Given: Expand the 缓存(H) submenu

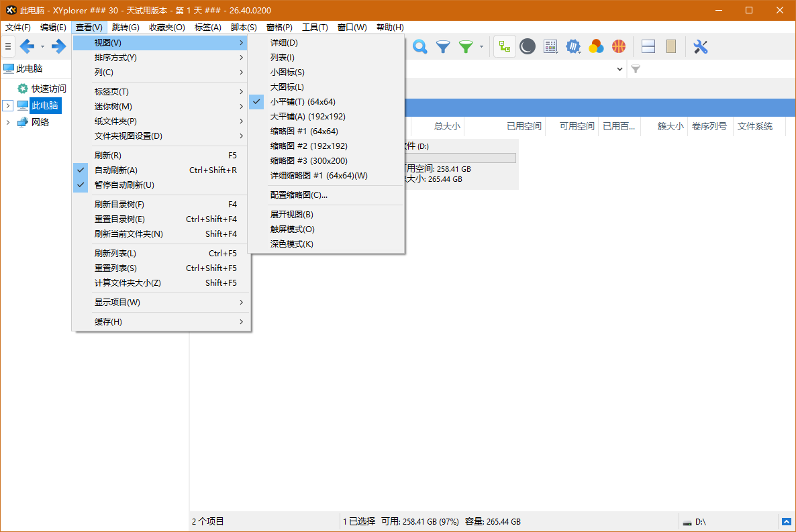Looking at the screenshot, I should click(x=162, y=321).
